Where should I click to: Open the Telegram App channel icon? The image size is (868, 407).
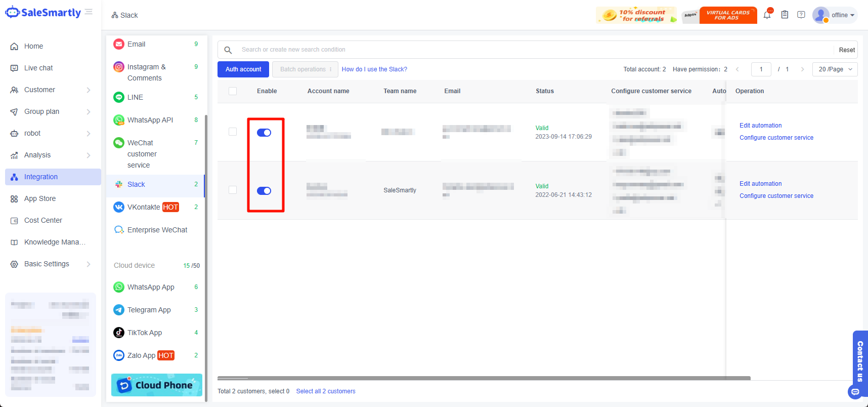[119, 310]
